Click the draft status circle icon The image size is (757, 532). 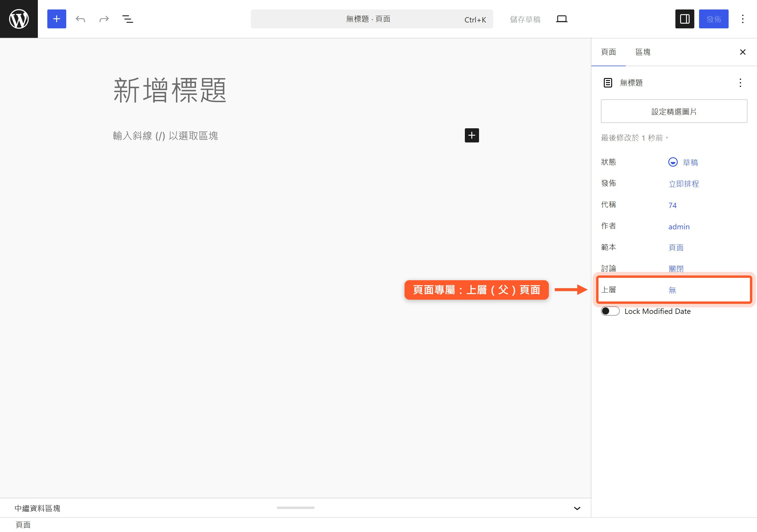(673, 162)
